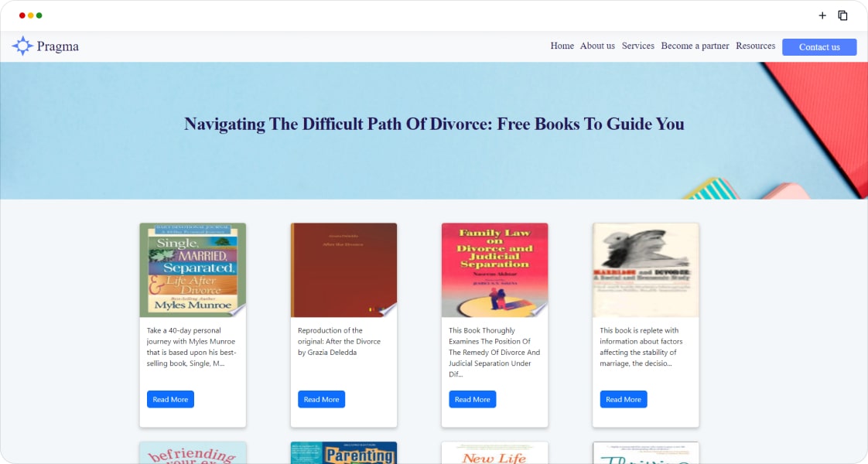
Task: Click the red window dot
Action: click(22, 15)
